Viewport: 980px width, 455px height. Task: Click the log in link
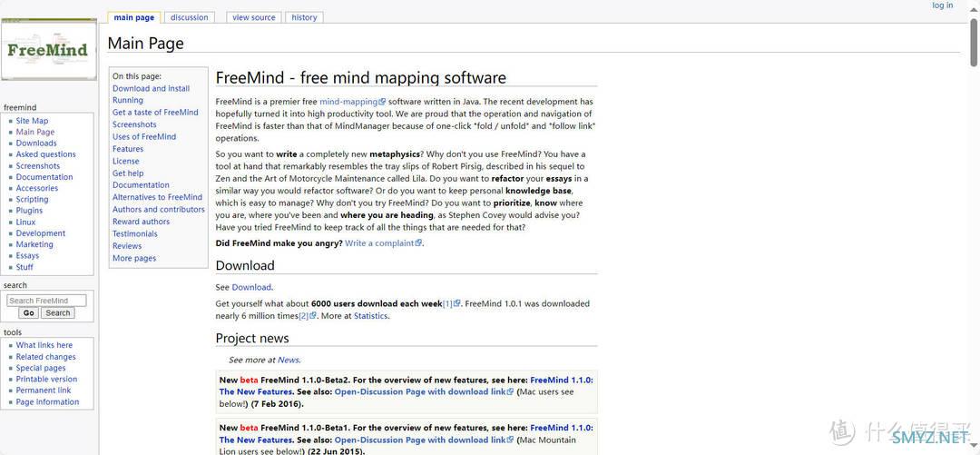pyautogui.click(x=942, y=5)
